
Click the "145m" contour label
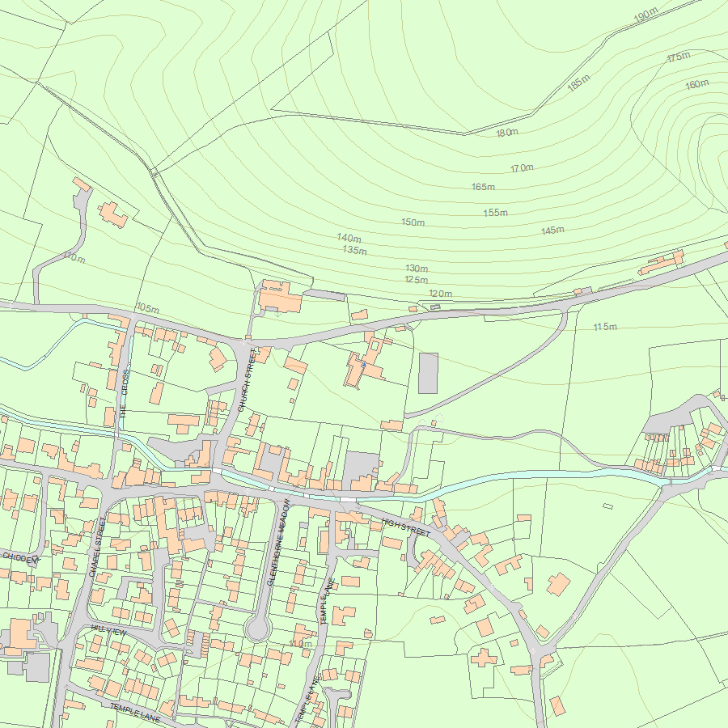pos(552,231)
